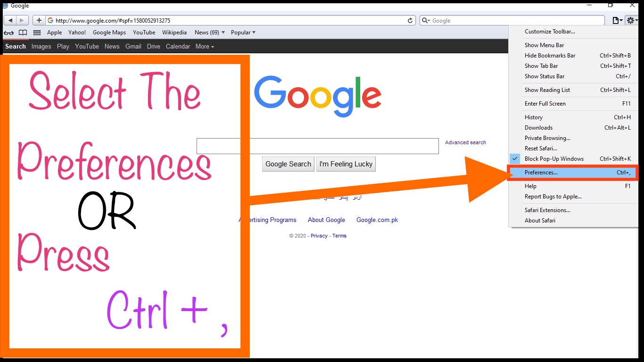Open the Terms link
Viewport: 644px width, 362px height.
coord(339,236)
